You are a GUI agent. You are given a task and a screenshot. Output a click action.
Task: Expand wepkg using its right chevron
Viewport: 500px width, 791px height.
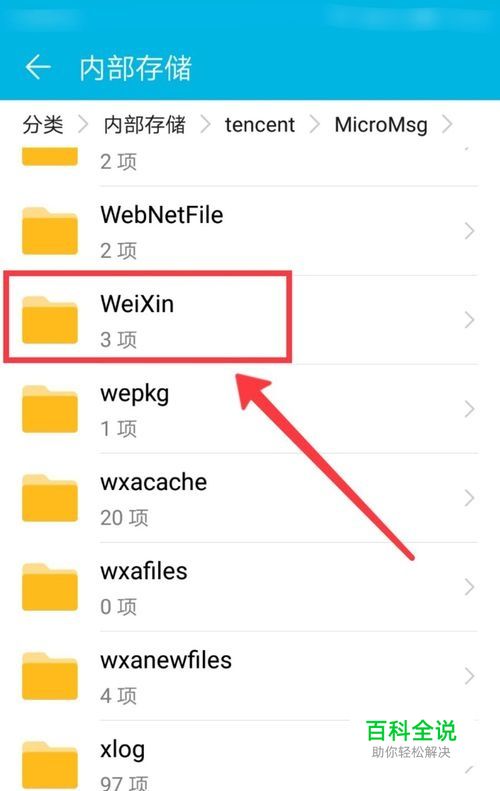(x=470, y=409)
